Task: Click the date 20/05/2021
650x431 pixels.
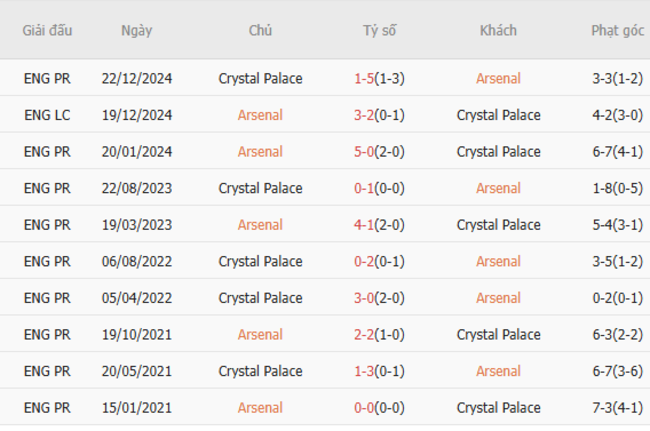Action: pyautogui.click(x=137, y=371)
